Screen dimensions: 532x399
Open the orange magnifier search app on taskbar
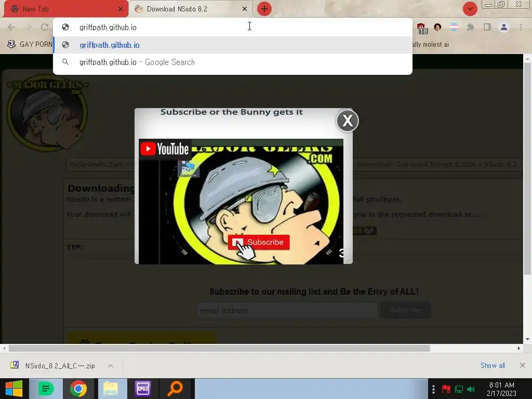click(x=176, y=389)
